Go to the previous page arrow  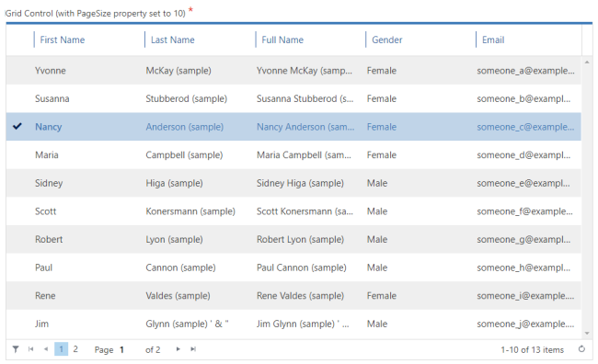[46, 349]
